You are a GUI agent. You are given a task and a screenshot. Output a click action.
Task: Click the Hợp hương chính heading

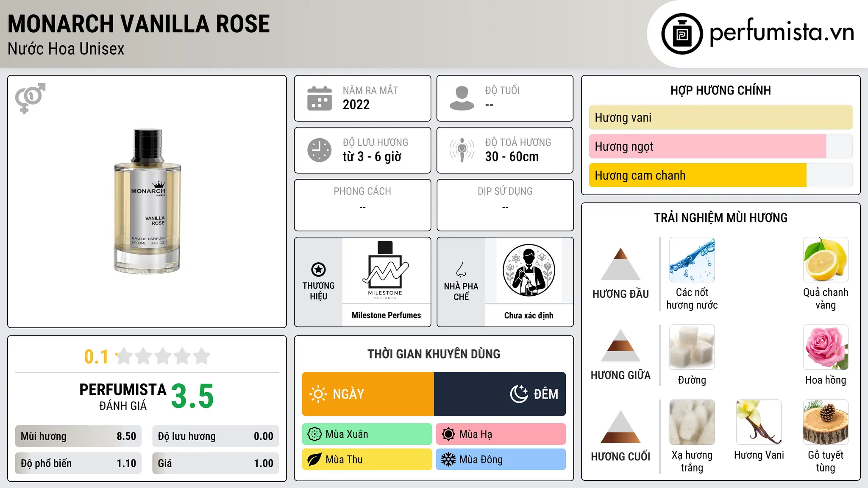point(721,90)
